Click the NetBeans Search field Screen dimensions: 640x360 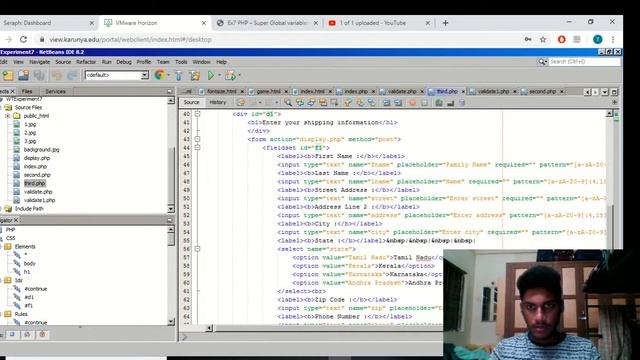(x=584, y=62)
